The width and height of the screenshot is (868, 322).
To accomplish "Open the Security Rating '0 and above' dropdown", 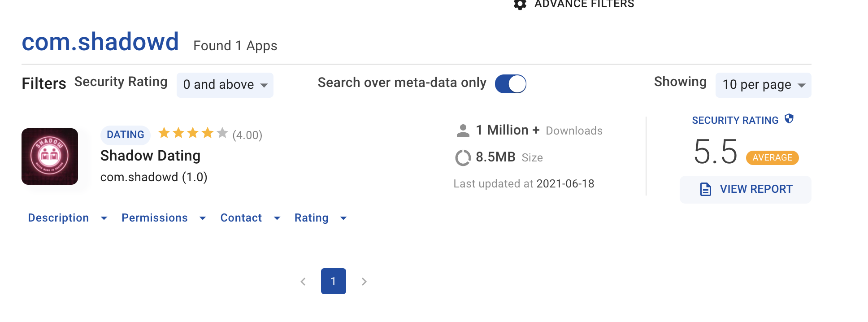I will point(225,85).
